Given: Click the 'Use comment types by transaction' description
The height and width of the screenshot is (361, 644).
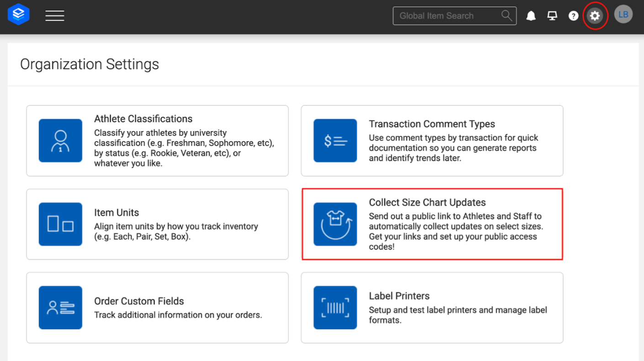Looking at the screenshot, I should [454, 148].
